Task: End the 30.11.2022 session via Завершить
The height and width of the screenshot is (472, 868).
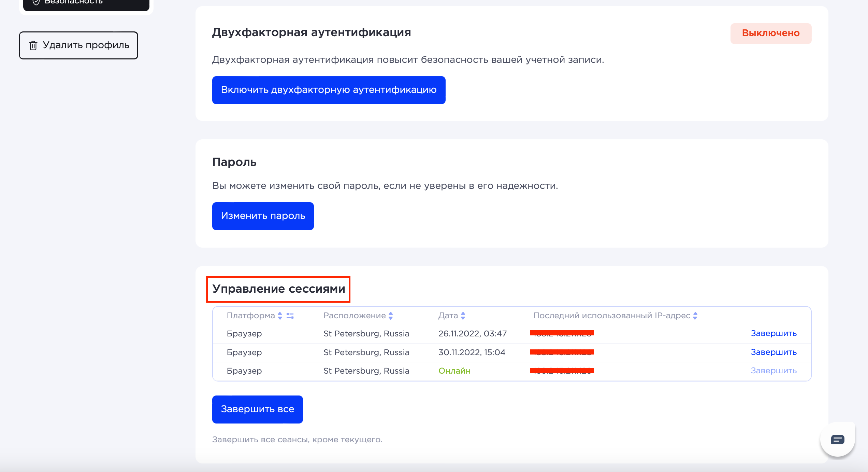Action: coord(773,352)
